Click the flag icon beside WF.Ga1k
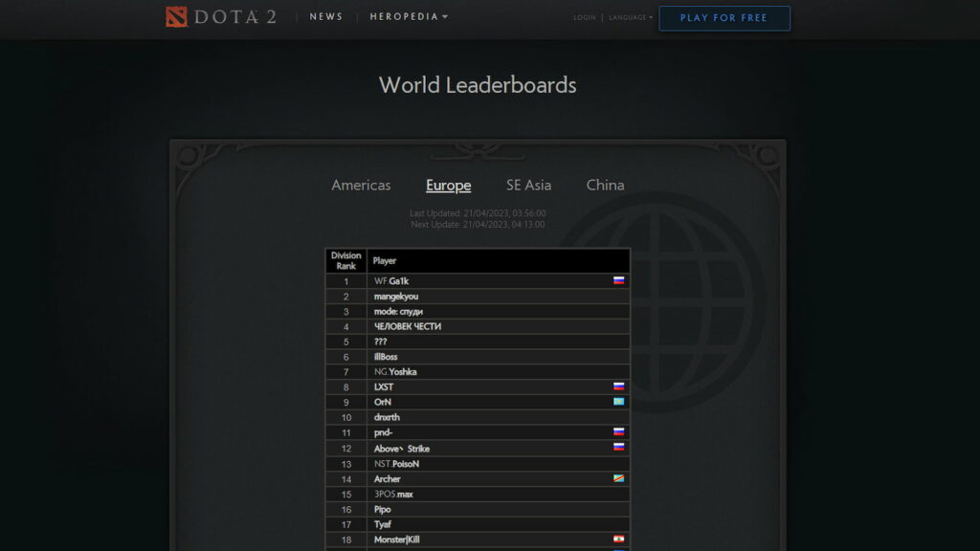980x551 pixels. (618, 281)
